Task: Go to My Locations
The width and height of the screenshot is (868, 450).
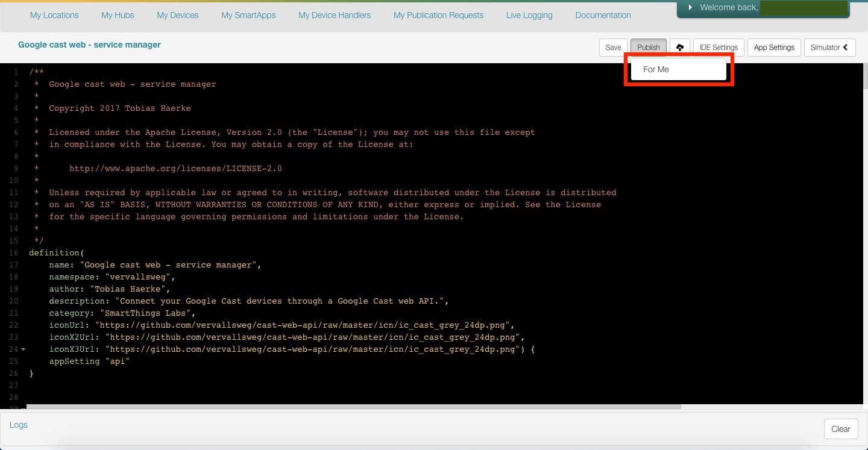Action: pyautogui.click(x=54, y=15)
